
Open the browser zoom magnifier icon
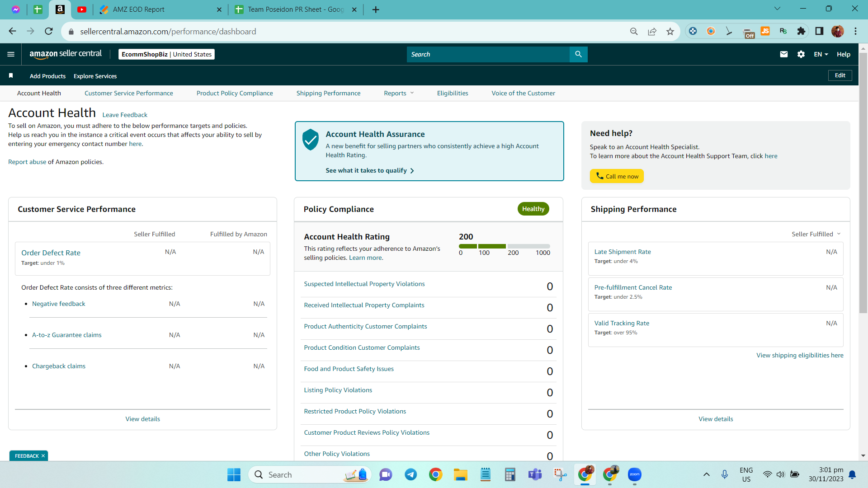click(x=634, y=31)
